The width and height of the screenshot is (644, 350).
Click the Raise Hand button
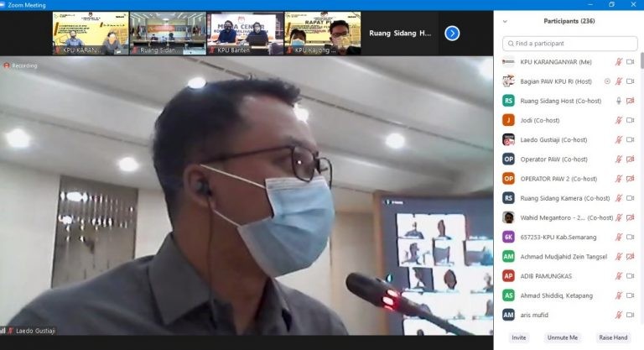612,337
